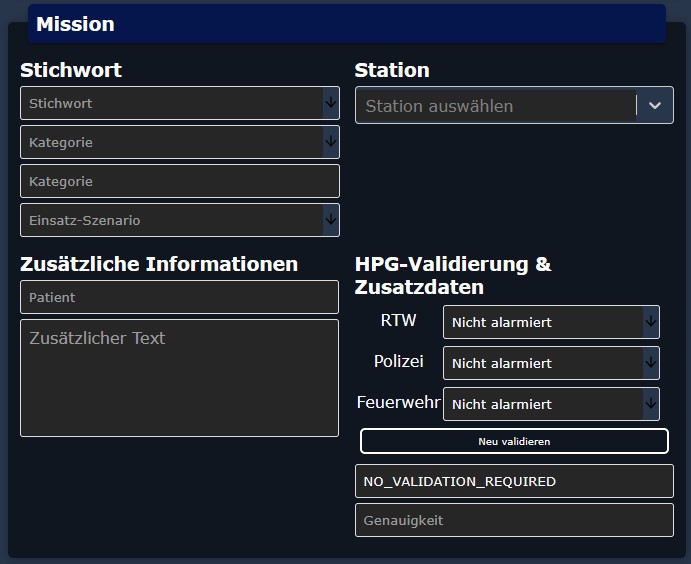Screen dimensions: 691x564
Task: Expand the Einsatz-Szenario dropdown
Action: point(180,220)
